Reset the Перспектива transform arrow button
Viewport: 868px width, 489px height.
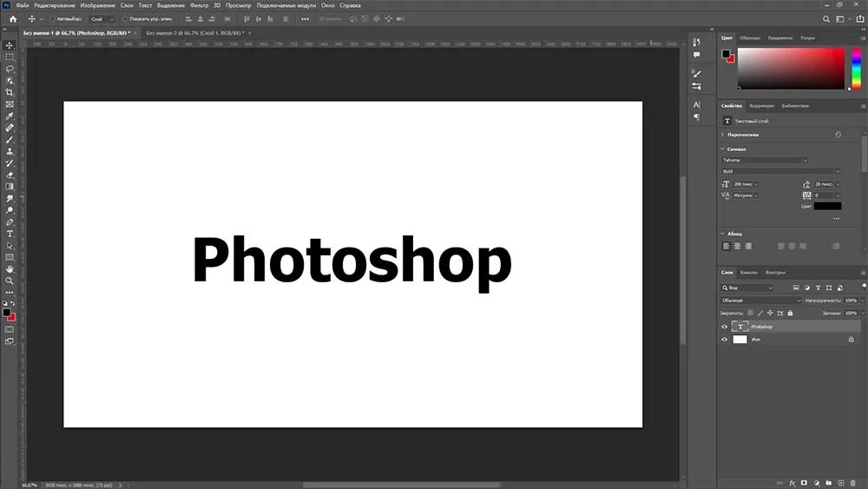838,135
